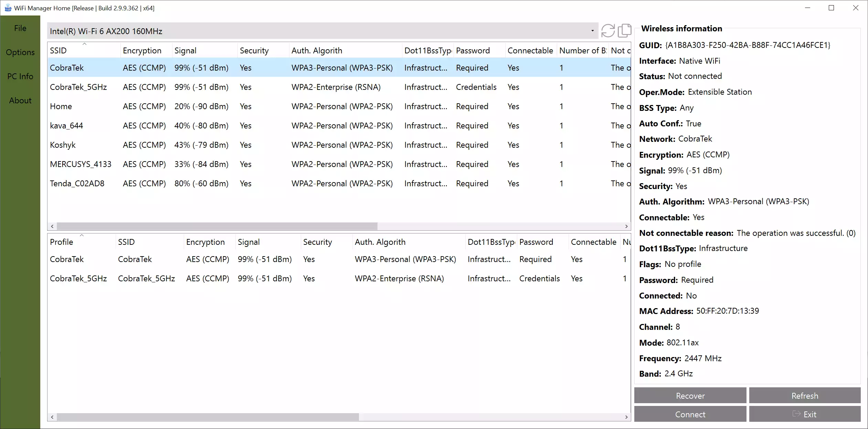
Task: Click Credentials cell in networks CobraTek_5GHz row
Action: click(x=476, y=87)
